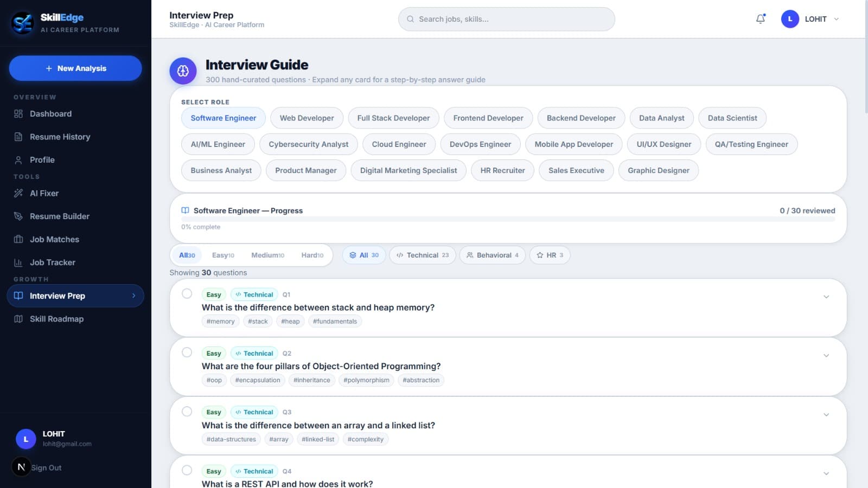Click the star icon in HR filter

(540, 255)
